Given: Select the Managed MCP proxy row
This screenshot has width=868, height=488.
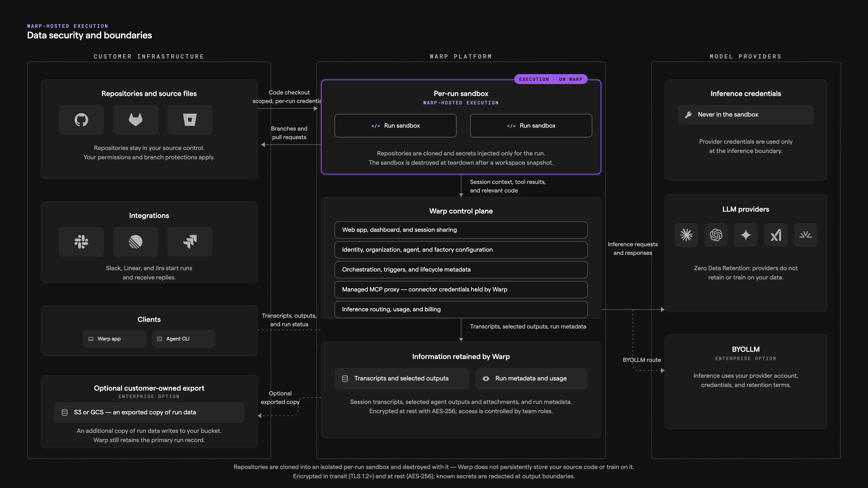Looking at the screenshot, I should (x=461, y=290).
